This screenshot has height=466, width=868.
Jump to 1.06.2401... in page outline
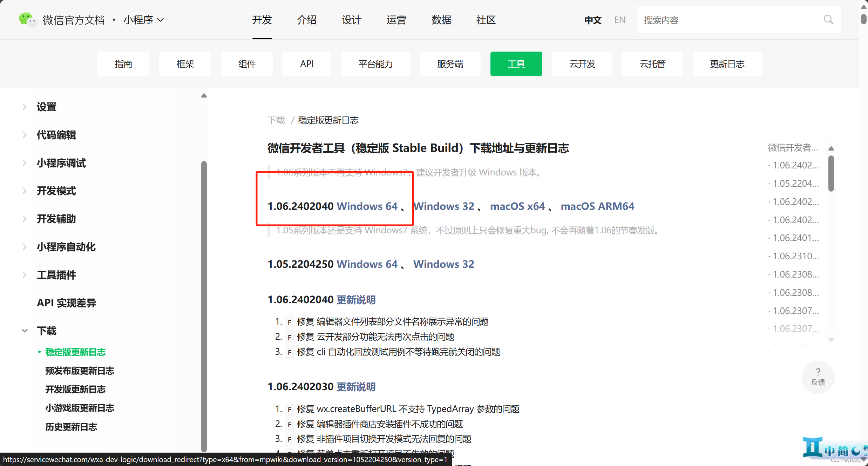[x=796, y=238]
